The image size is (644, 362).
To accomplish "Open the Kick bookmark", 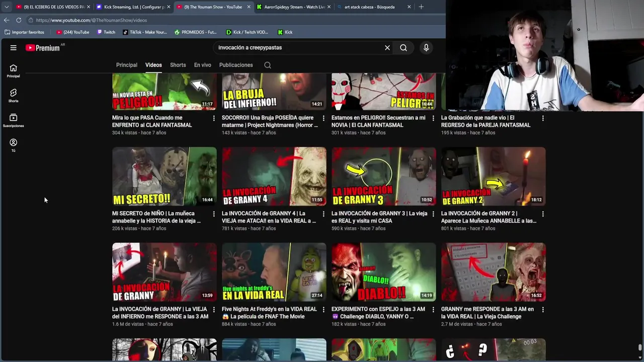I will coord(285,32).
